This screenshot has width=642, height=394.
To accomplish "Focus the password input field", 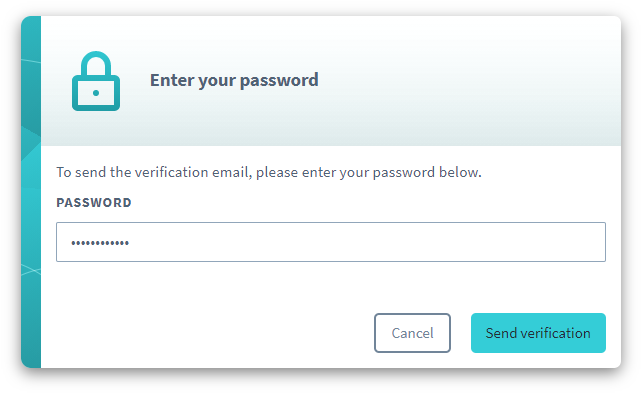I will click(331, 242).
